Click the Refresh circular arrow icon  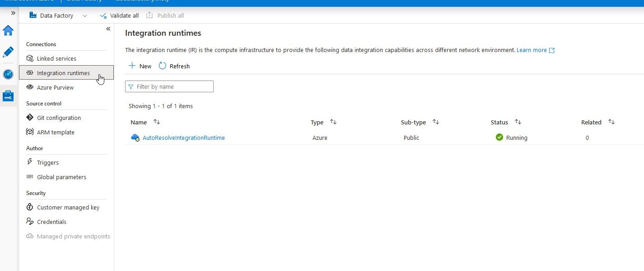coord(163,66)
